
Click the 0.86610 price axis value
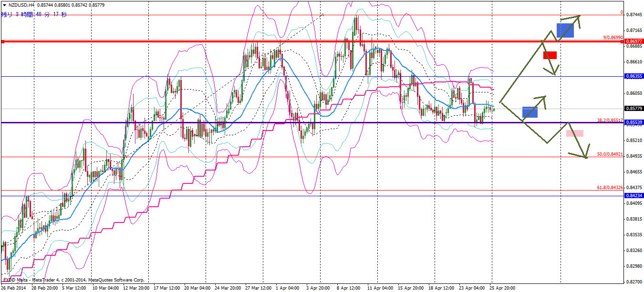point(634,62)
